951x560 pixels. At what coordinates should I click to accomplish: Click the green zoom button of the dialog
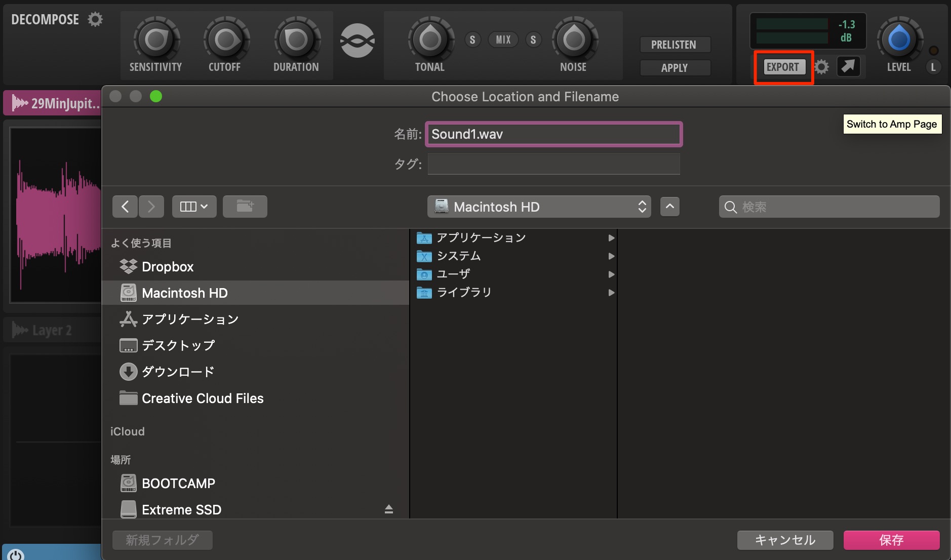click(156, 96)
